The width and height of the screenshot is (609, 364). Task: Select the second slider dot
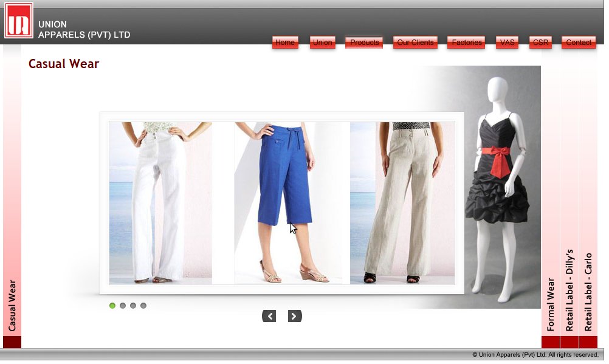(x=123, y=306)
